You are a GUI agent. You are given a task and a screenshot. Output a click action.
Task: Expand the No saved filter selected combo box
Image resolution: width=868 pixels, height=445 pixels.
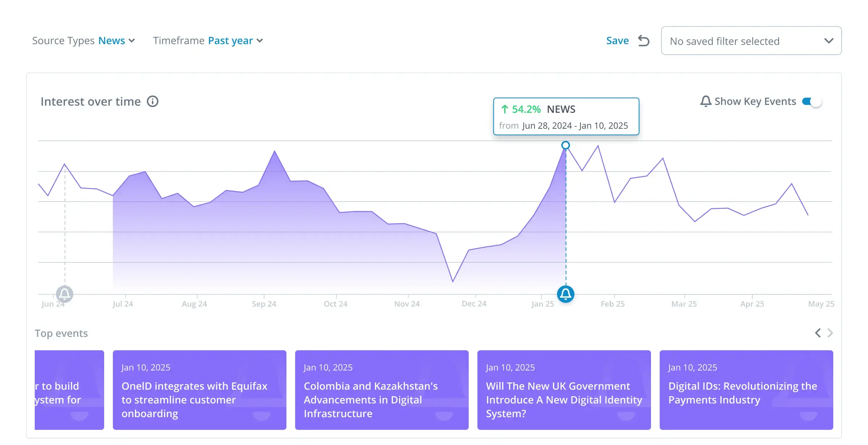tap(751, 41)
